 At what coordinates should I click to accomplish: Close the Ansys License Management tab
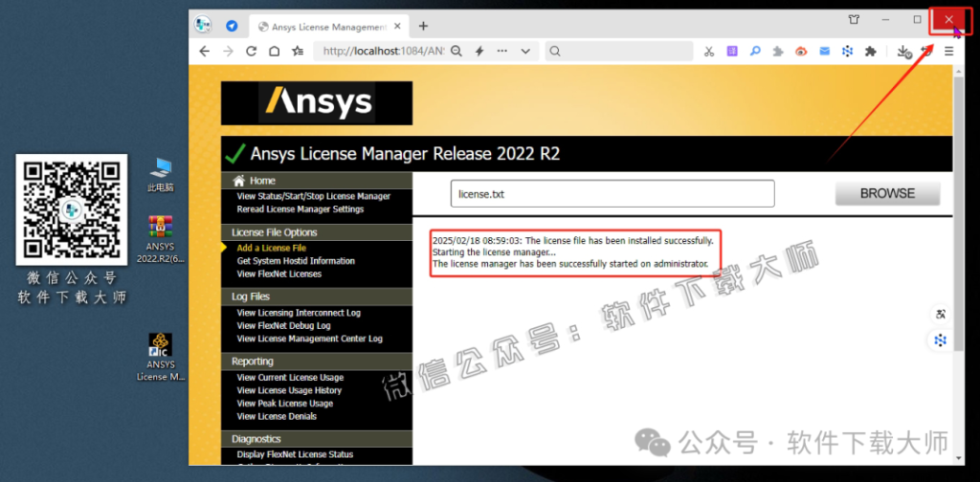[397, 27]
